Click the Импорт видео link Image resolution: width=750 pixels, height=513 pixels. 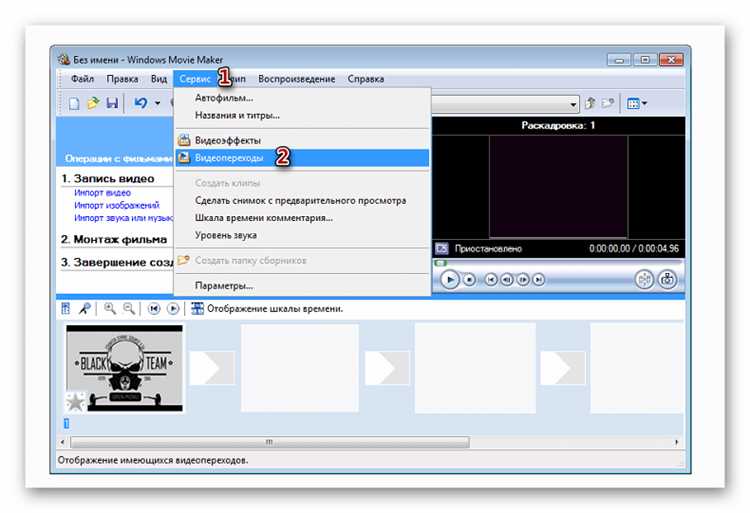102,193
